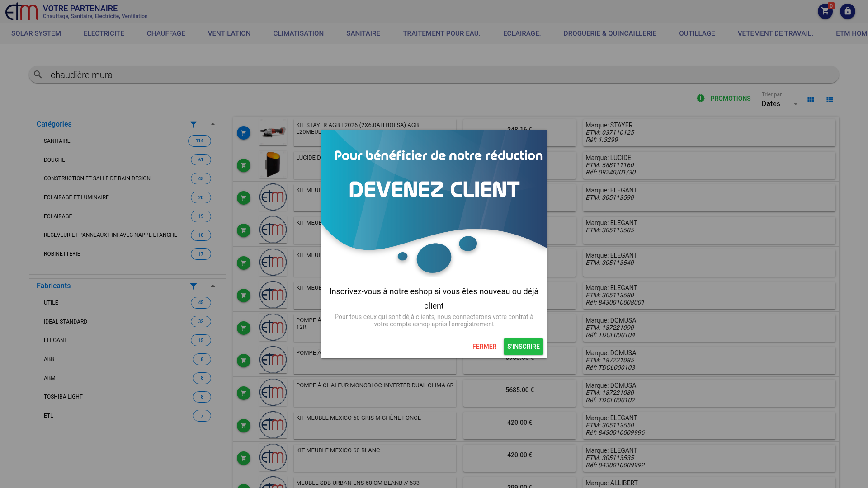Image resolution: width=868 pixels, height=488 pixels.
Task: Open the OUTILLAGE menu
Action: click(x=697, y=33)
